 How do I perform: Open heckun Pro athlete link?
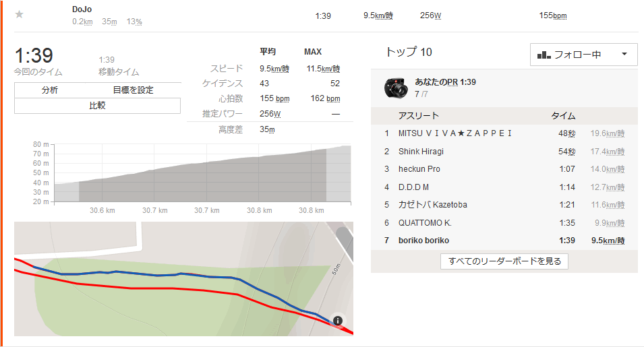(419, 169)
